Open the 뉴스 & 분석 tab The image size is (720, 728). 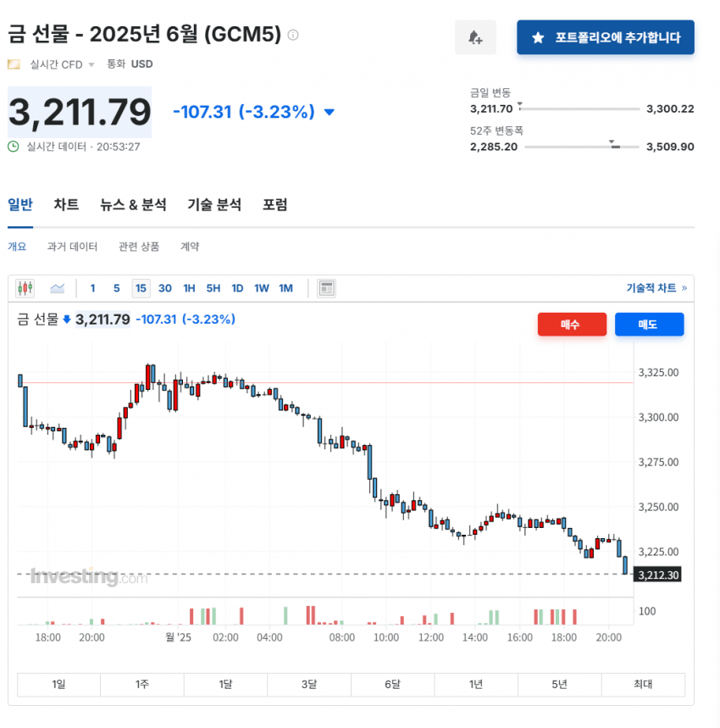[x=133, y=204]
